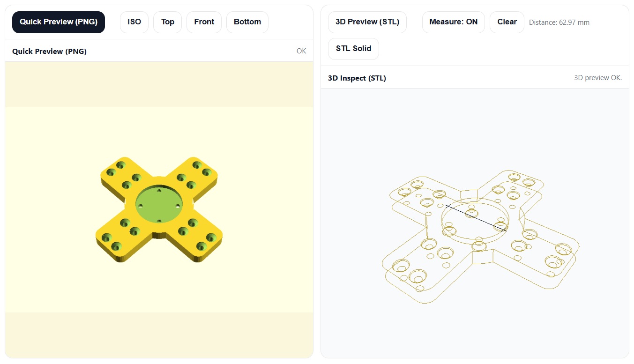This screenshot has height=364, width=634.
Task: Select the Top view
Action: pyautogui.click(x=167, y=22)
